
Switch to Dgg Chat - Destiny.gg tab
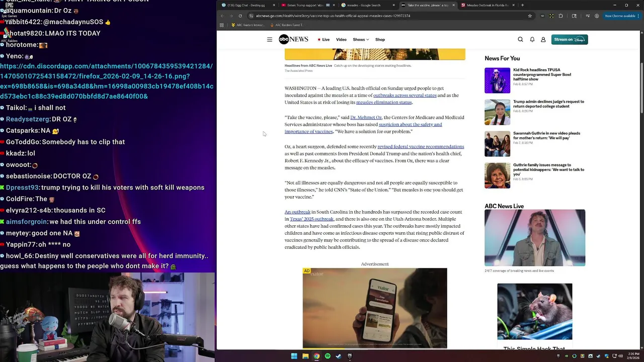point(249,5)
